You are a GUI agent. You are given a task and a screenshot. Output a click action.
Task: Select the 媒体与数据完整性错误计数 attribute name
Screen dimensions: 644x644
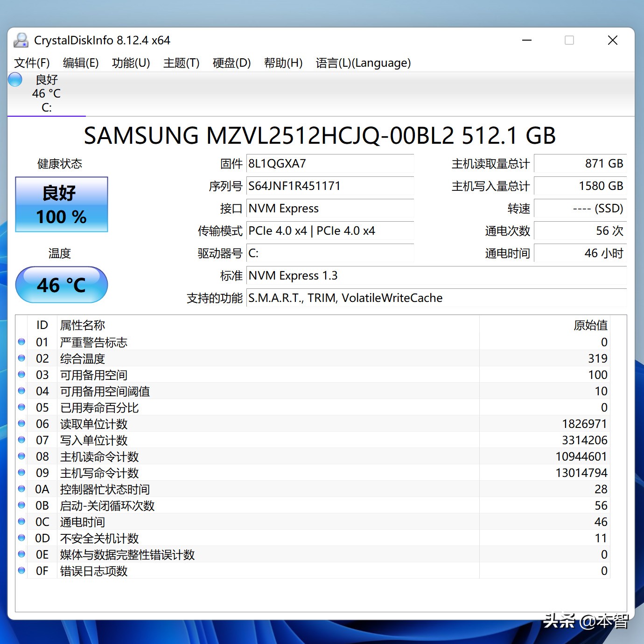[127, 554]
